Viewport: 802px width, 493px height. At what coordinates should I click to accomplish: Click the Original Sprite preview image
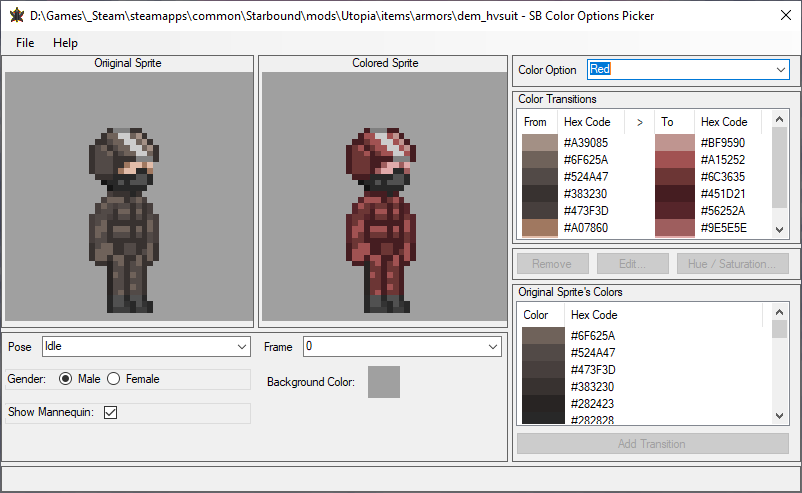128,196
